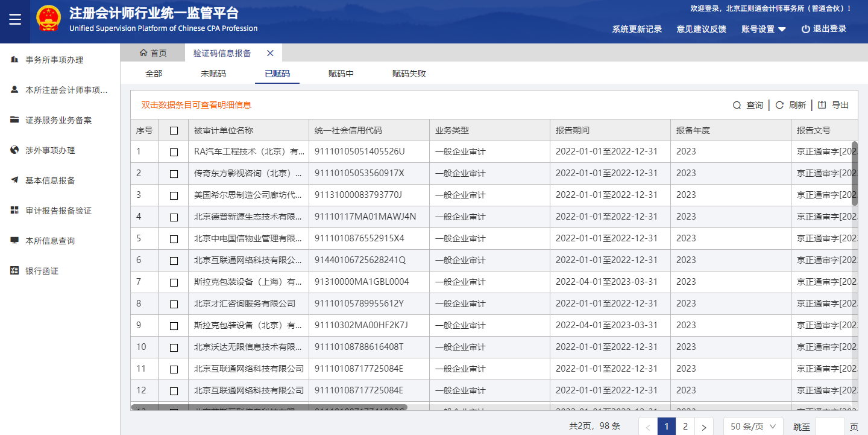Click the 审计报告报备验证 grid icon
Screen dimensions: 868x435
(14, 211)
